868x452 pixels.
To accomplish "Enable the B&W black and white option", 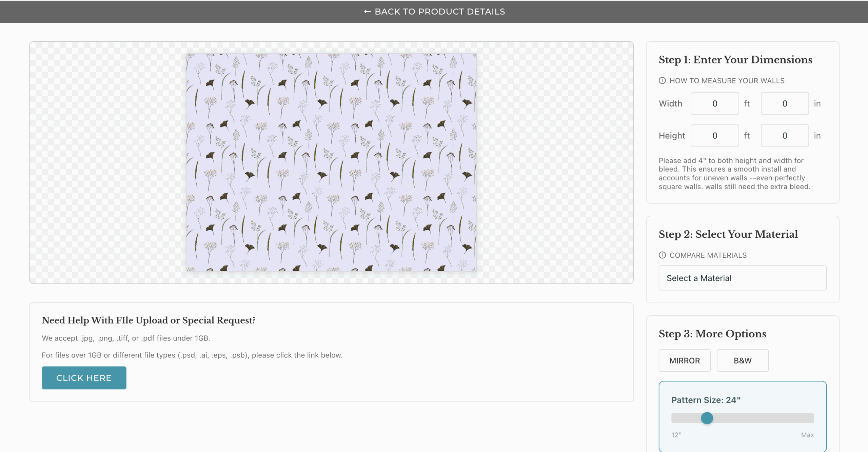I will [x=742, y=360].
